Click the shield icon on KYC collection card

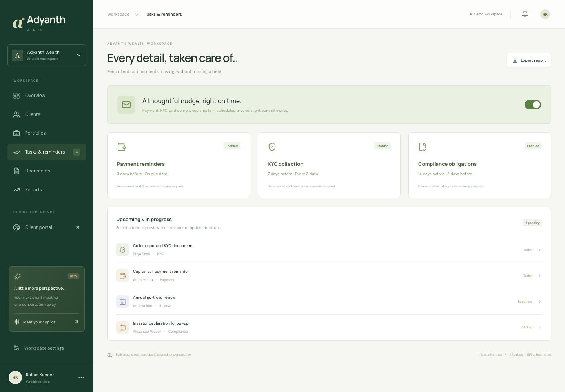pos(272,147)
